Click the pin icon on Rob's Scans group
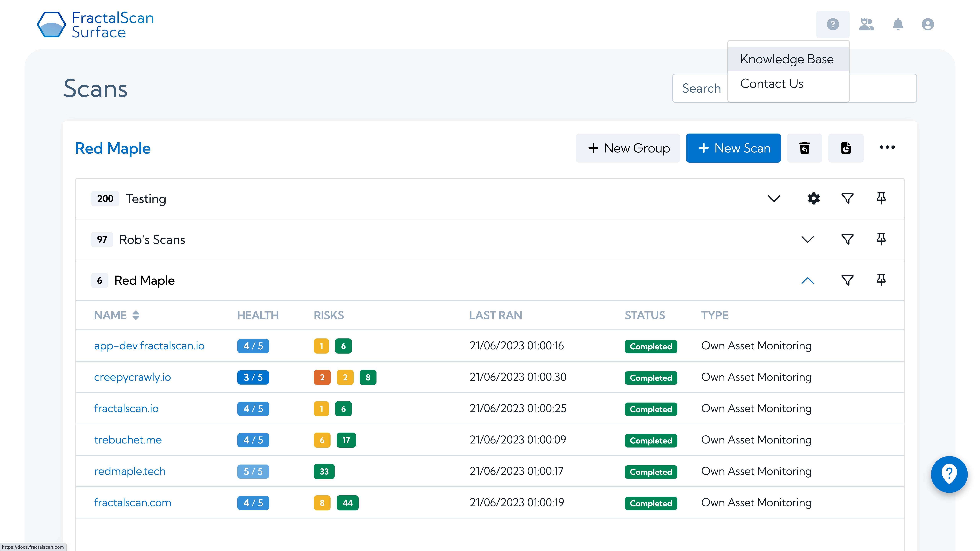Image resolution: width=980 pixels, height=551 pixels. [x=881, y=239]
